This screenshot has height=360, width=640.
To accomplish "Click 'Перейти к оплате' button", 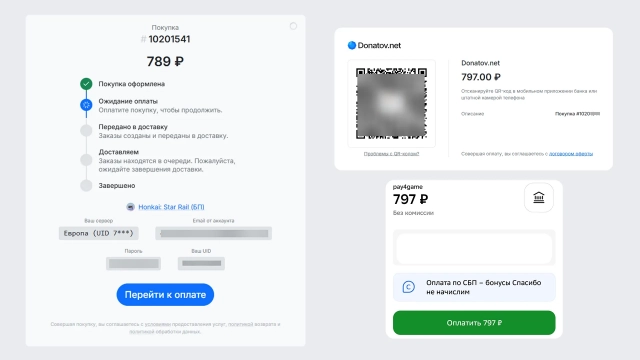I will click(165, 295).
